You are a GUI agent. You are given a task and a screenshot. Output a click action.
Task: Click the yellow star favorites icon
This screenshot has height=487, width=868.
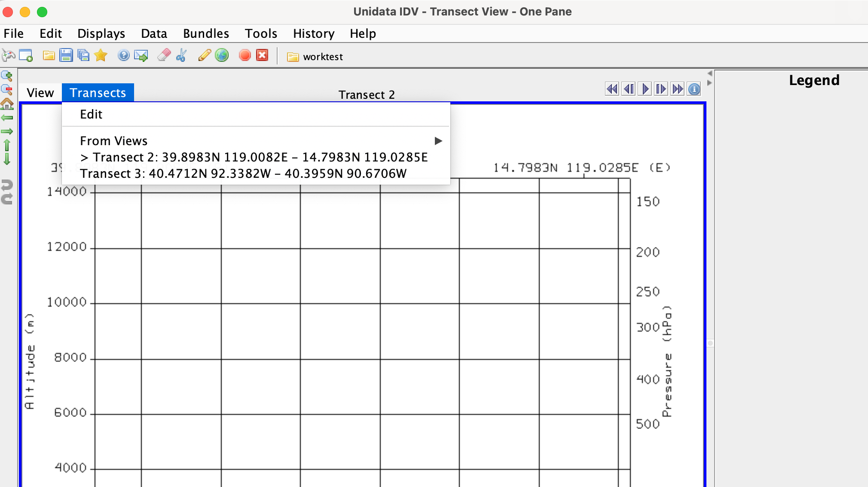click(x=101, y=55)
